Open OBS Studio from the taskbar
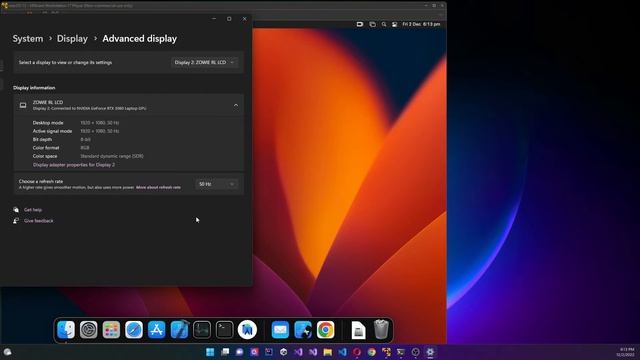The image size is (640, 360). 416,352
